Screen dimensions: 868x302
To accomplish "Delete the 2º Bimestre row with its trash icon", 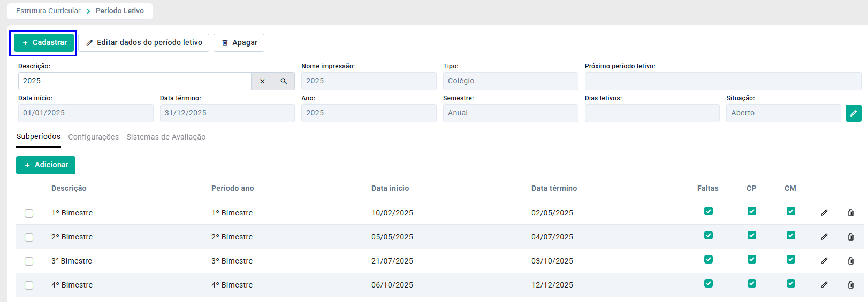I will (851, 237).
